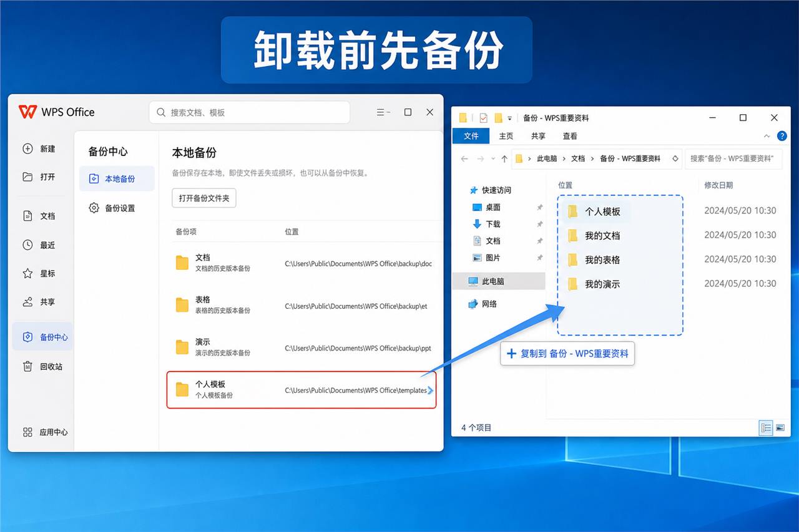Open 文档 in the WPS left sidebar
The width and height of the screenshot is (799, 532).
(40, 216)
